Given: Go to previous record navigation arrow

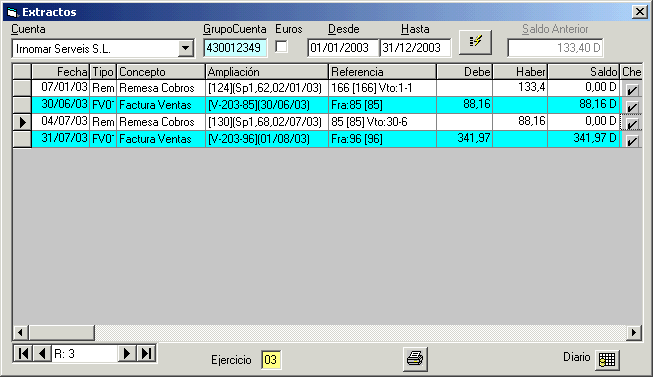Looking at the screenshot, I should click(42, 354).
